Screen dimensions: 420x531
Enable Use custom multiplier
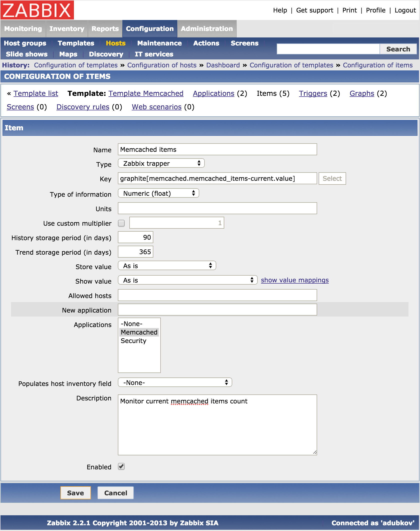[x=122, y=223]
